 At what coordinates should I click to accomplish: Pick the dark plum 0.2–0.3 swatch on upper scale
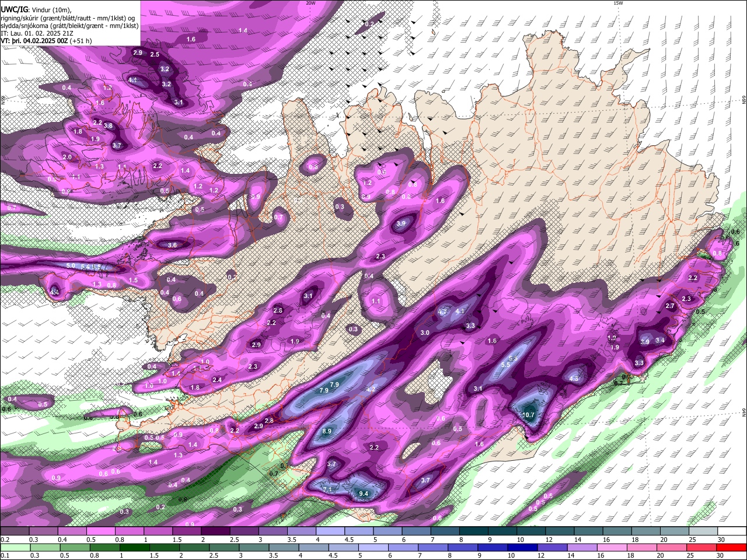tap(15, 530)
